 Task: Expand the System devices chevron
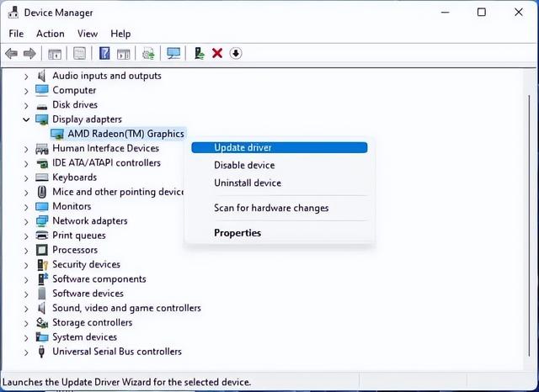26,337
